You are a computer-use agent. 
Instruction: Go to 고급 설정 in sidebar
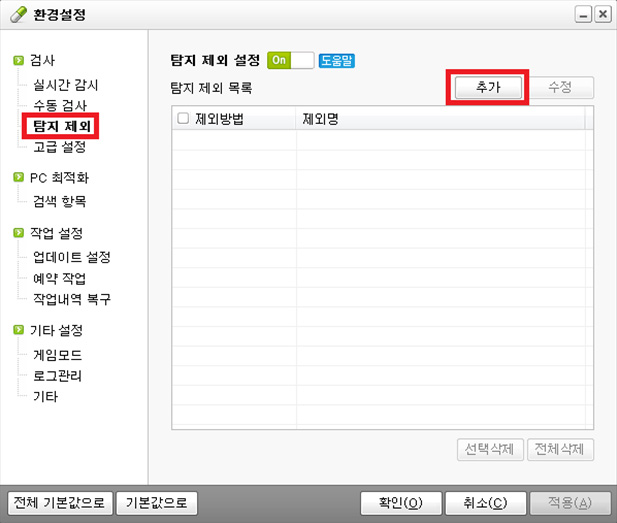pos(60,147)
